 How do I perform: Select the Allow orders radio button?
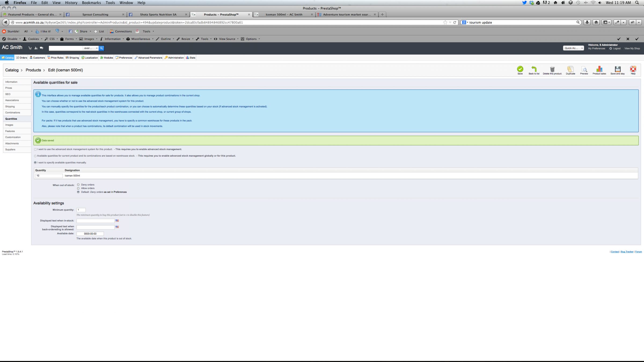78,188
